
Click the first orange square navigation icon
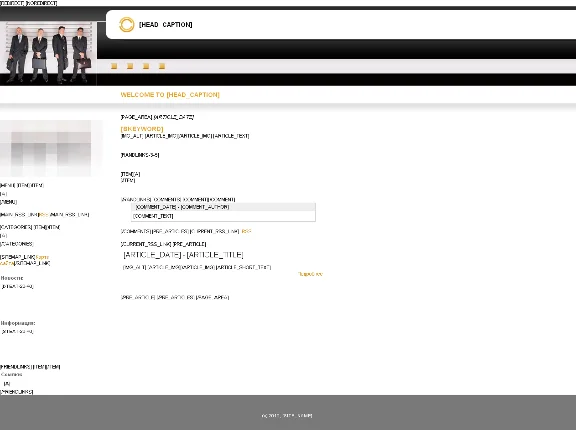(114, 66)
